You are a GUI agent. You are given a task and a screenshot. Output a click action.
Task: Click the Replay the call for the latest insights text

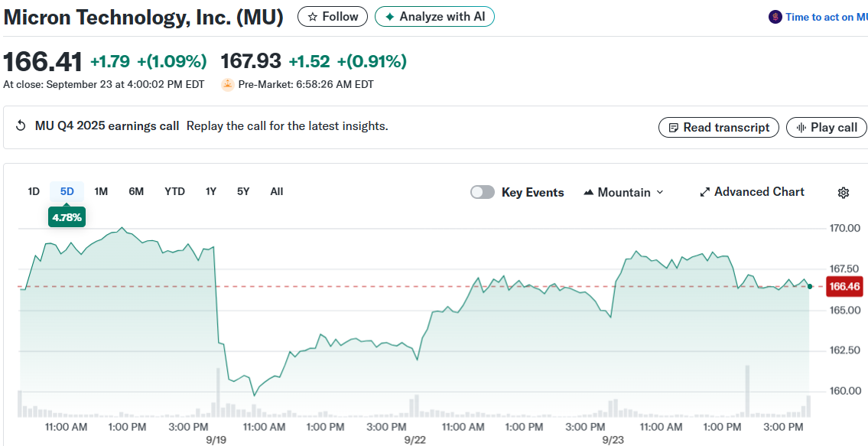(288, 126)
